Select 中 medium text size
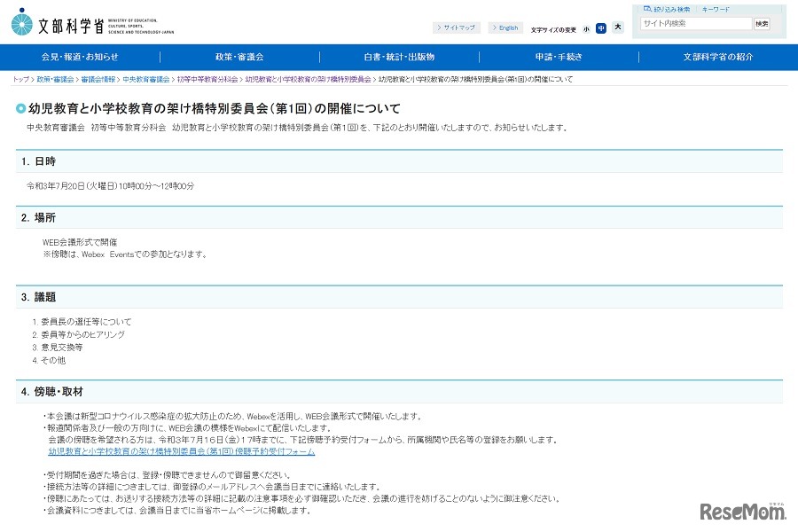Viewport: 798px width, 532px height. tap(601, 29)
